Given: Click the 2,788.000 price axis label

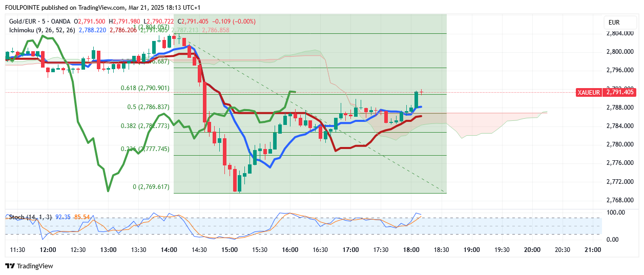Looking at the screenshot, I should [620, 108].
